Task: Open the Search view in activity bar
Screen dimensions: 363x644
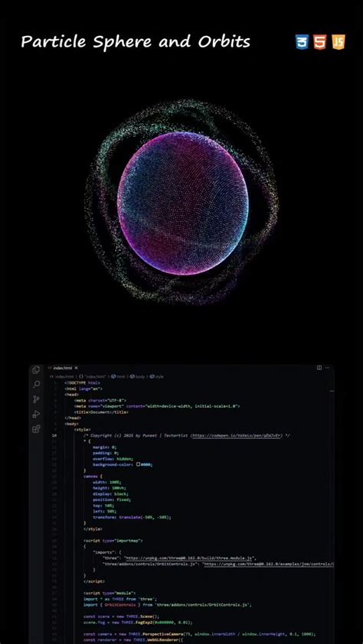Action: [36, 384]
